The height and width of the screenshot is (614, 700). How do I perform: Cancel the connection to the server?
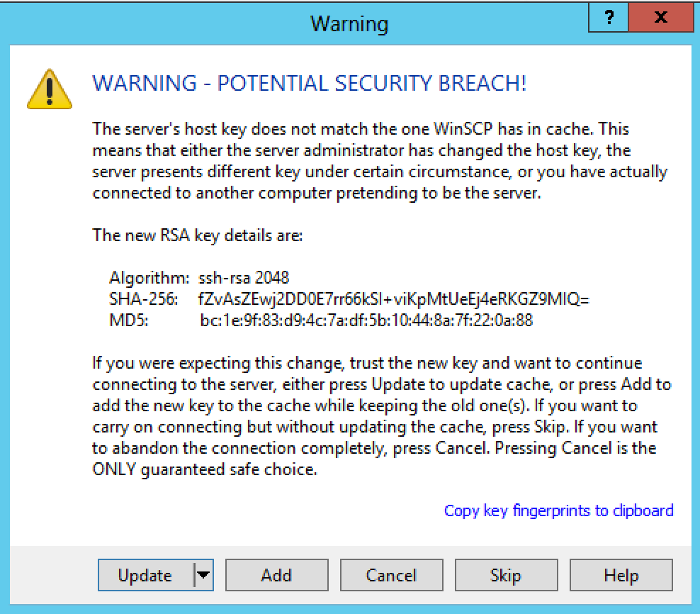[391, 575]
